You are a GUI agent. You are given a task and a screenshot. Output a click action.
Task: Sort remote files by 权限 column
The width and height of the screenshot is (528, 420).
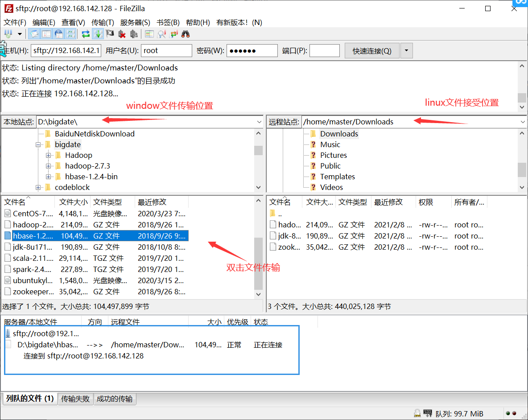pos(434,202)
